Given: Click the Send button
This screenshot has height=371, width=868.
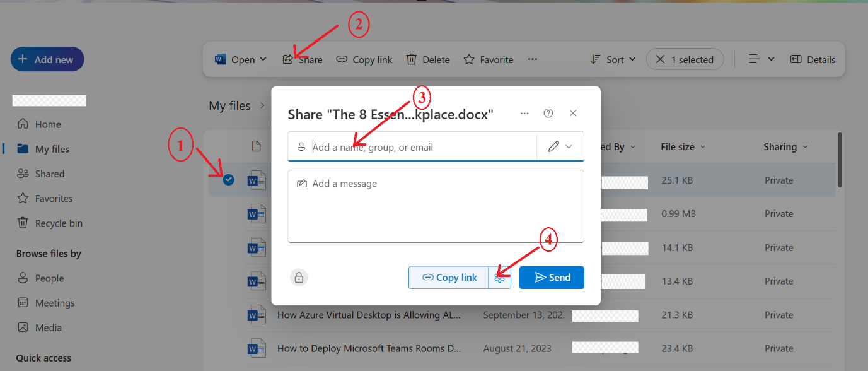Looking at the screenshot, I should [x=552, y=277].
